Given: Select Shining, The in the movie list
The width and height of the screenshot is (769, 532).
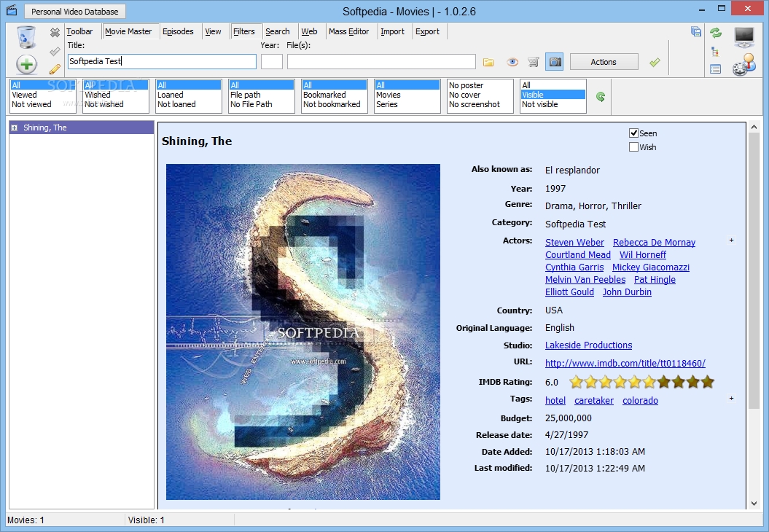Looking at the screenshot, I should point(82,128).
